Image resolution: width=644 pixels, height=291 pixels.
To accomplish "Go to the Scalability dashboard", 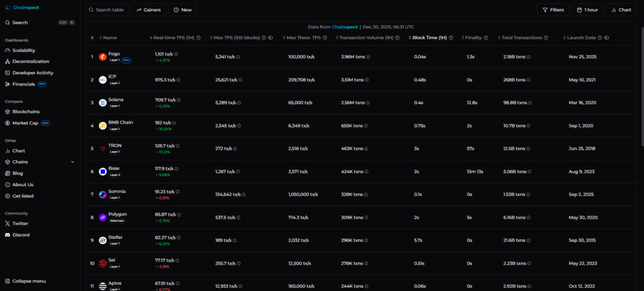I will pyautogui.click(x=24, y=50).
